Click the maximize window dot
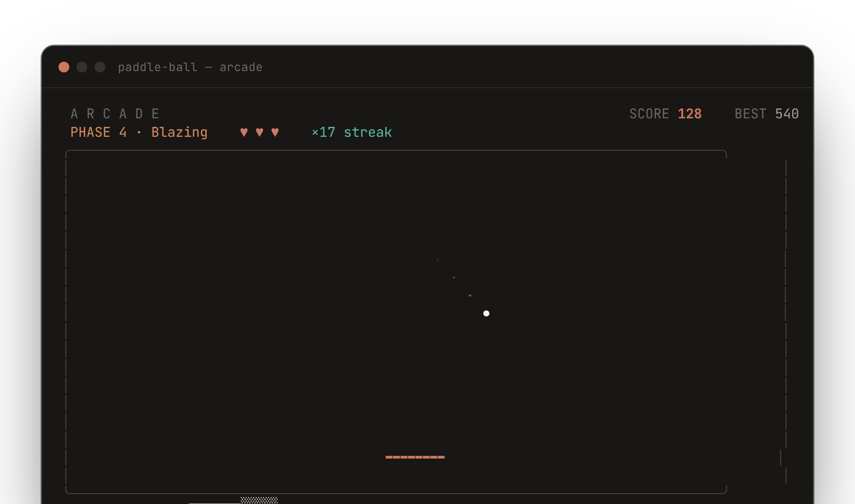 100,67
